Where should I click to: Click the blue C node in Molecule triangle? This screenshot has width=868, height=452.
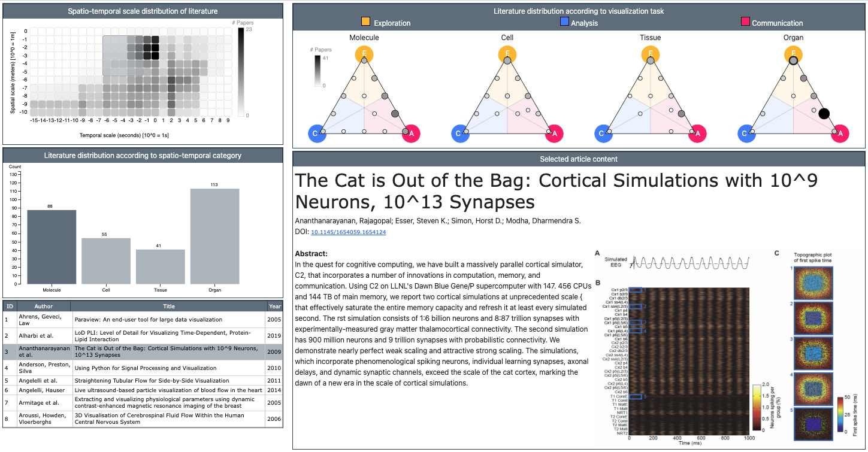point(317,134)
